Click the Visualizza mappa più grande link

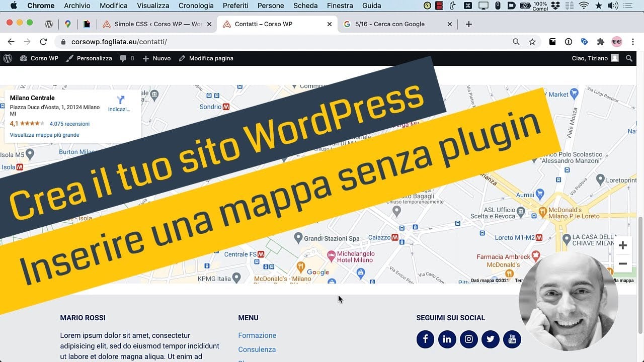pyautogui.click(x=44, y=135)
